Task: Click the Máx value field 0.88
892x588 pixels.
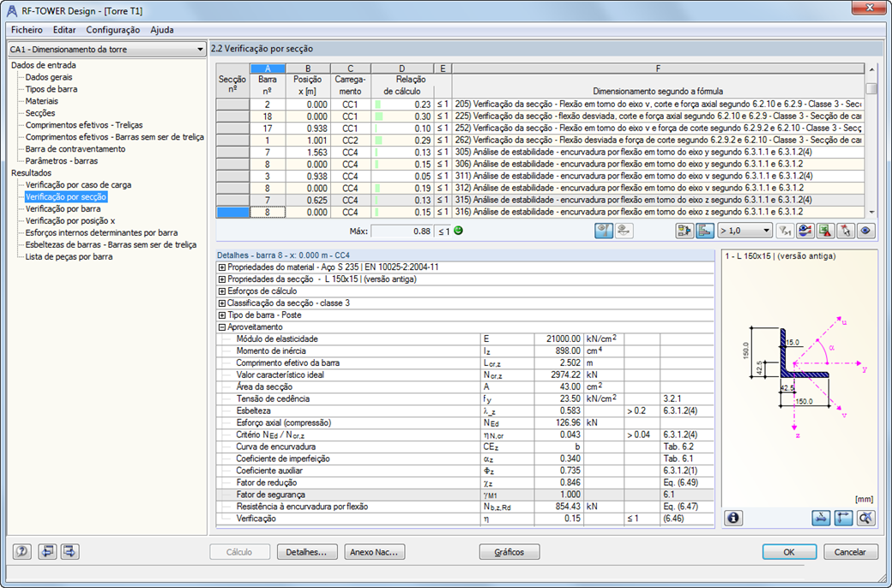Action: point(402,231)
